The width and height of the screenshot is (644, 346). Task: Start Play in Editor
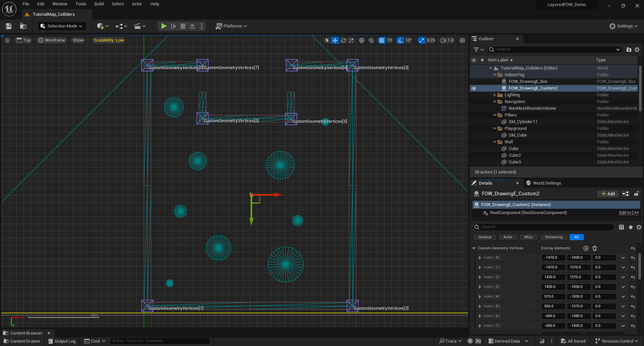[x=164, y=26]
